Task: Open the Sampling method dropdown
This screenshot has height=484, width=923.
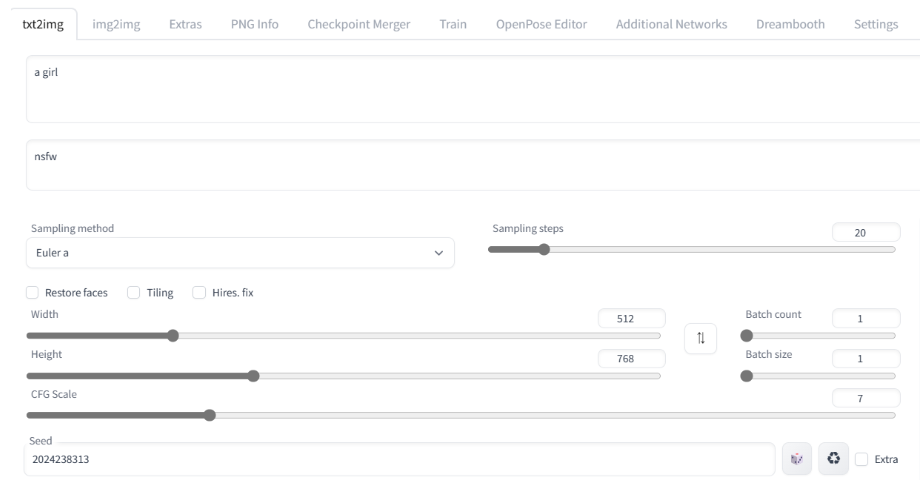Action: 240,253
